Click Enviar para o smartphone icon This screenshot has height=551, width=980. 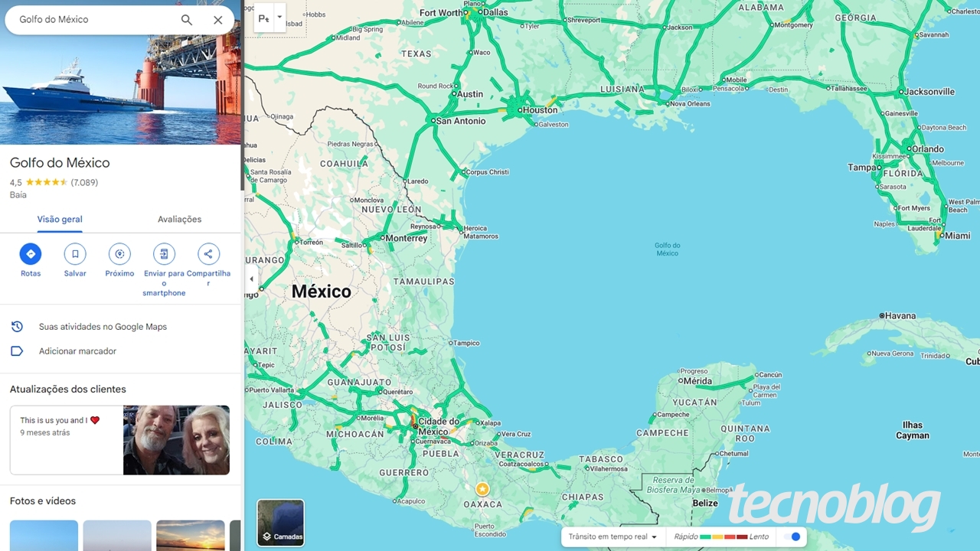pos(164,254)
